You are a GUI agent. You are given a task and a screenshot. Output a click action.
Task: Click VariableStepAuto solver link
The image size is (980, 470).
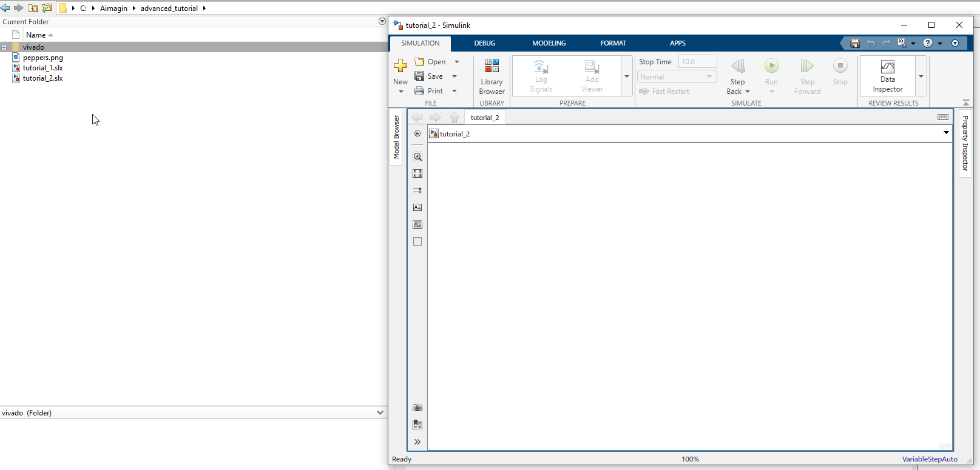(930, 459)
